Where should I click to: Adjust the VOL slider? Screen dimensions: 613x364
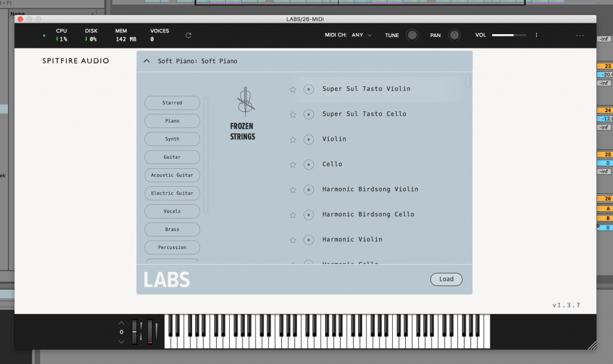(509, 35)
